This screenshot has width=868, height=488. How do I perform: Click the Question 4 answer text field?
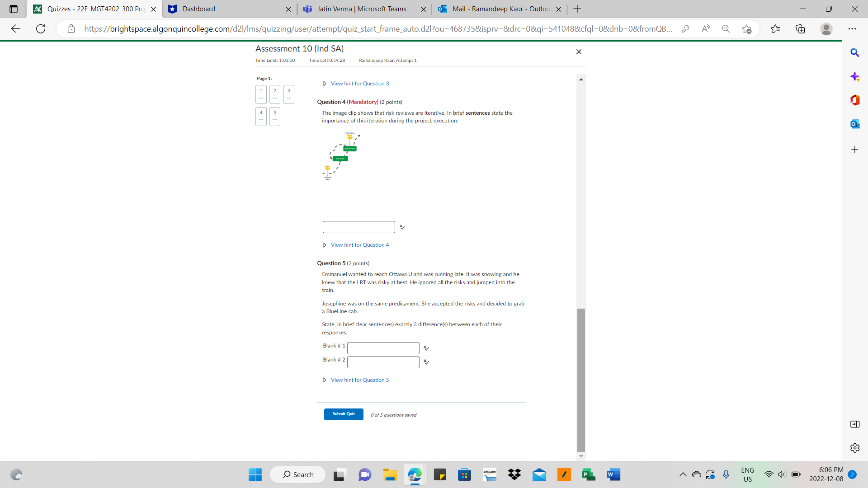[359, 227]
